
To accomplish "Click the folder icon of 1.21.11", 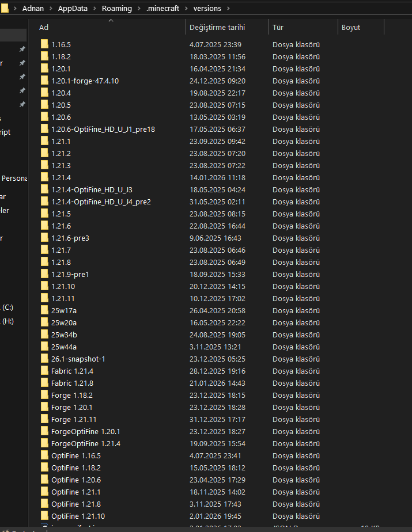I will pos(44,299).
